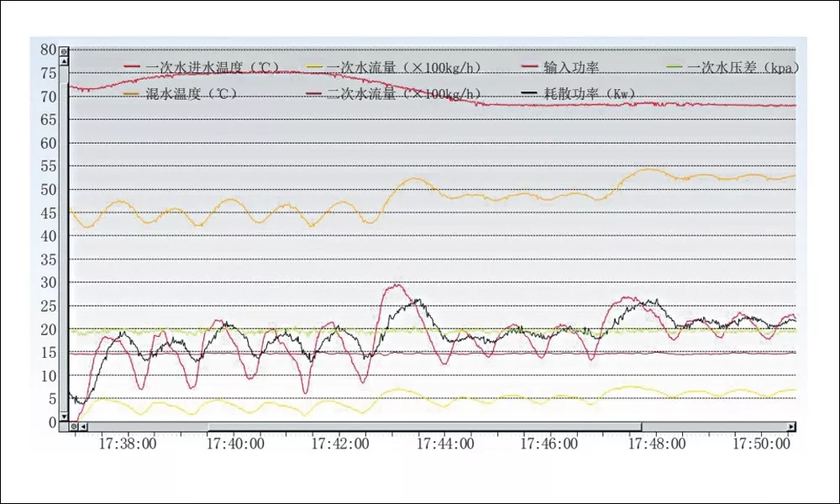The width and height of the screenshot is (840, 504).
Task: Click the horizontal scrollbar thumb
Action: coord(424,427)
